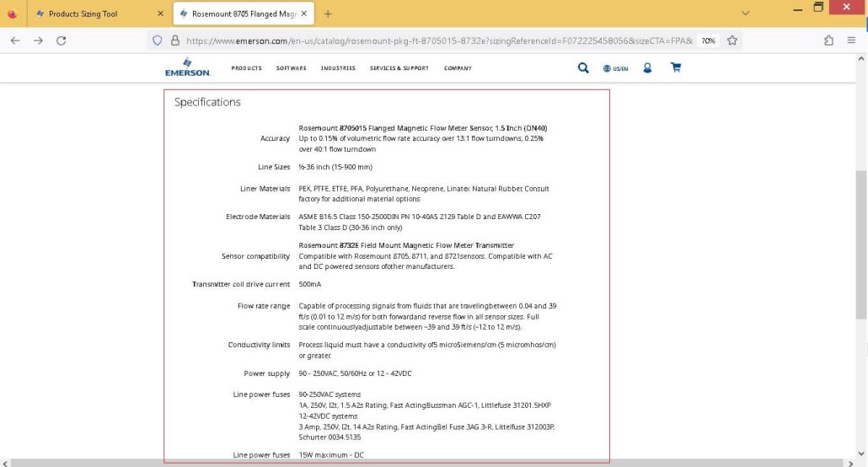Select the Flow rate range label
Screen dimensions: 868x467
pyautogui.click(x=264, y=306)
